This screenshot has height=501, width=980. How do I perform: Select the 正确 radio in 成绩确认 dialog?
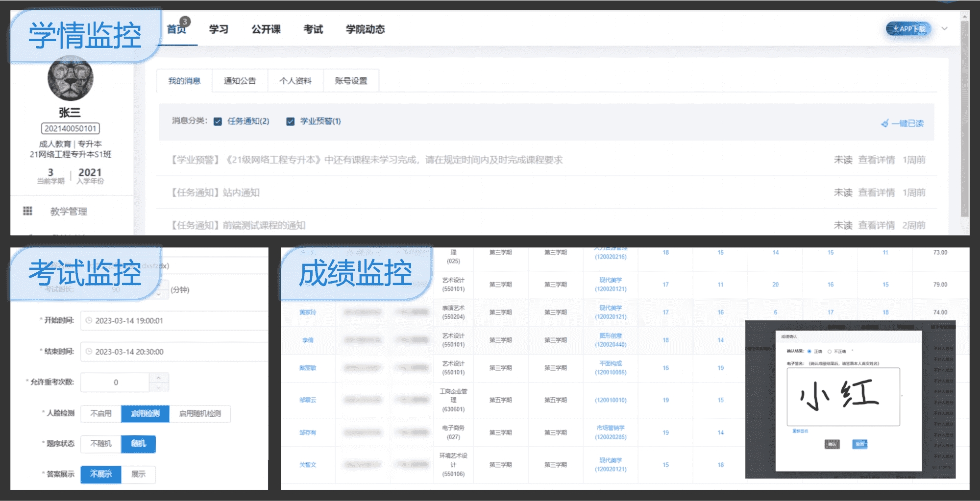click(809, 351)
